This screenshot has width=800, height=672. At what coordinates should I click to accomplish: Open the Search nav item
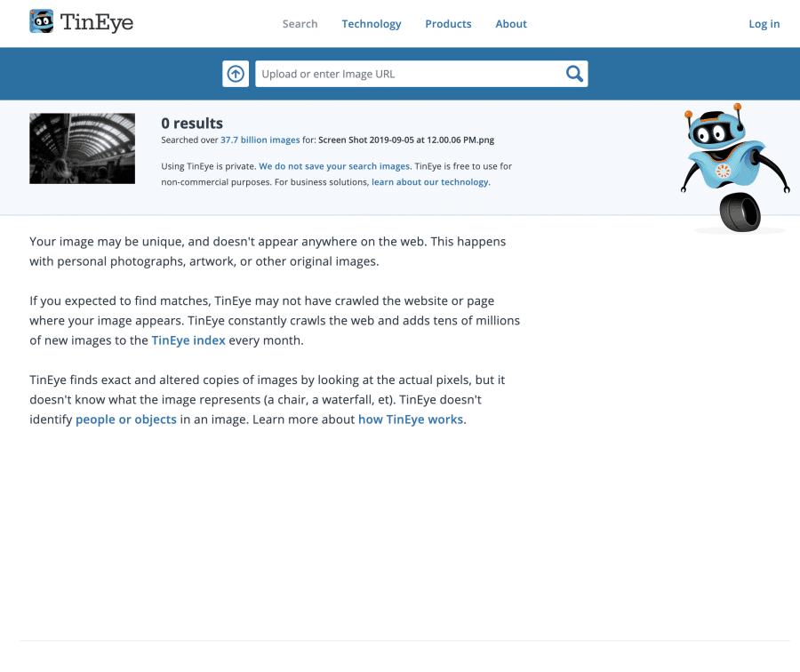tap(300, 24)
